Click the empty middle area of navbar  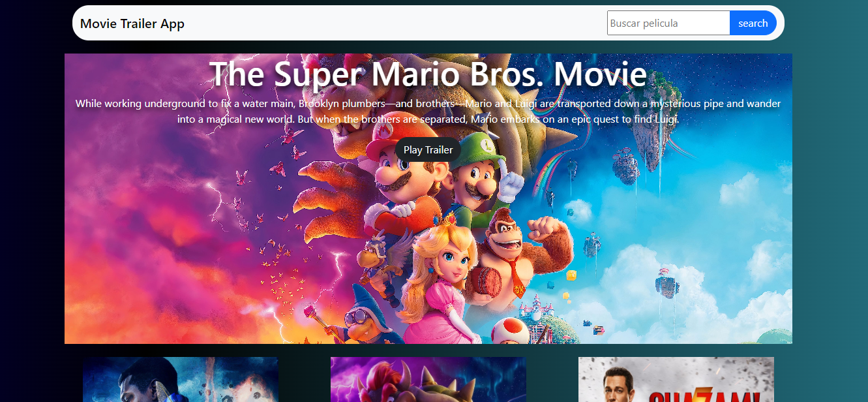391,23
